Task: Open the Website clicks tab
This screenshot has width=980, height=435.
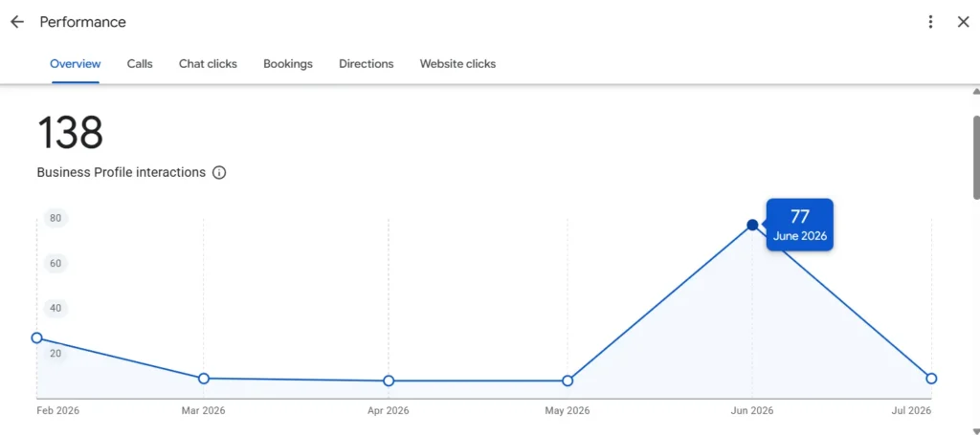Action: (x=457, y=64)
